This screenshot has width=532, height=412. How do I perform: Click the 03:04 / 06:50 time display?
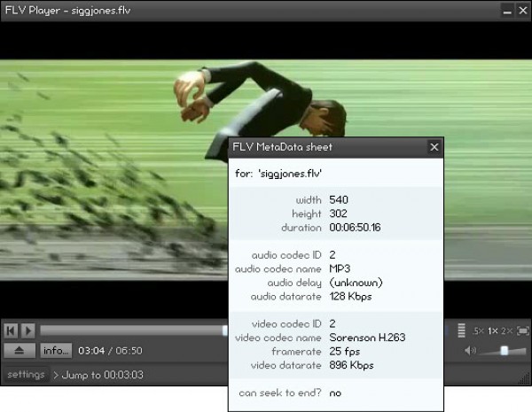pos(110,351)
